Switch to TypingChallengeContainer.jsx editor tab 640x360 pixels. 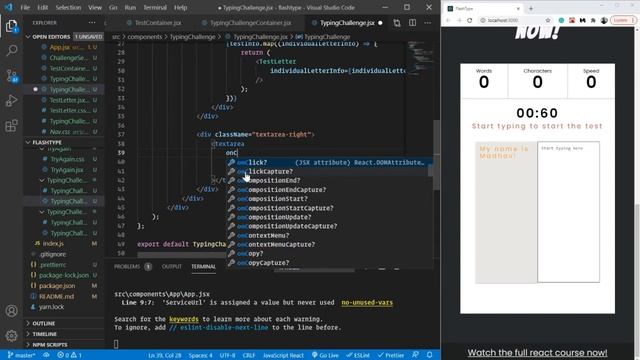250,23
